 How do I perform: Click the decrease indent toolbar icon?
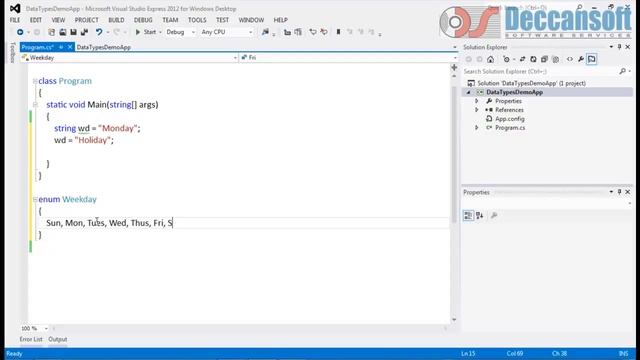pyautogui.click(x=287, y=32)
